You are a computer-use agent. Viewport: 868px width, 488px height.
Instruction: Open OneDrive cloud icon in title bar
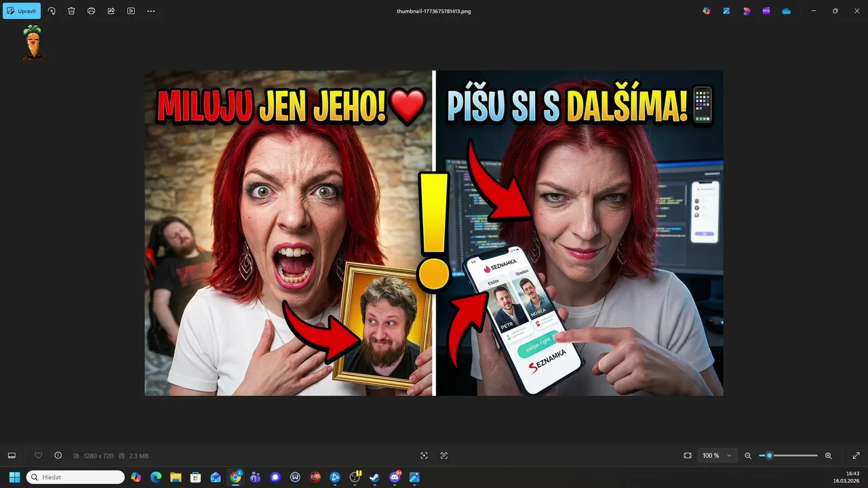(786, 11)
